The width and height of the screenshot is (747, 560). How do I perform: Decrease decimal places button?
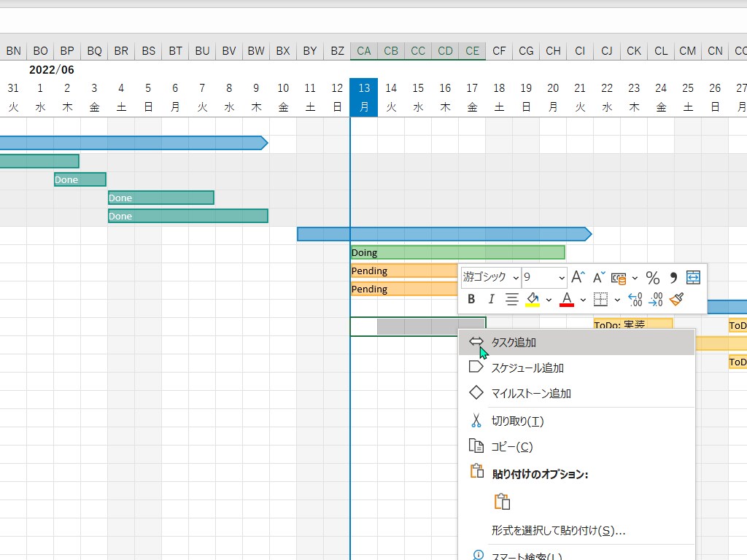click(x=656, y=299)
